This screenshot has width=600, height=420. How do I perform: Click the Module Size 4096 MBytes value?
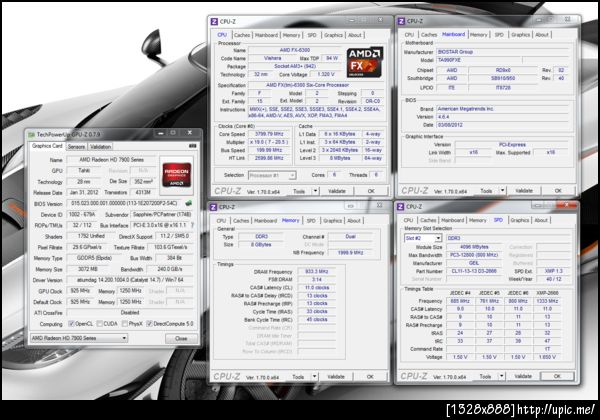[x=474, y=247]
